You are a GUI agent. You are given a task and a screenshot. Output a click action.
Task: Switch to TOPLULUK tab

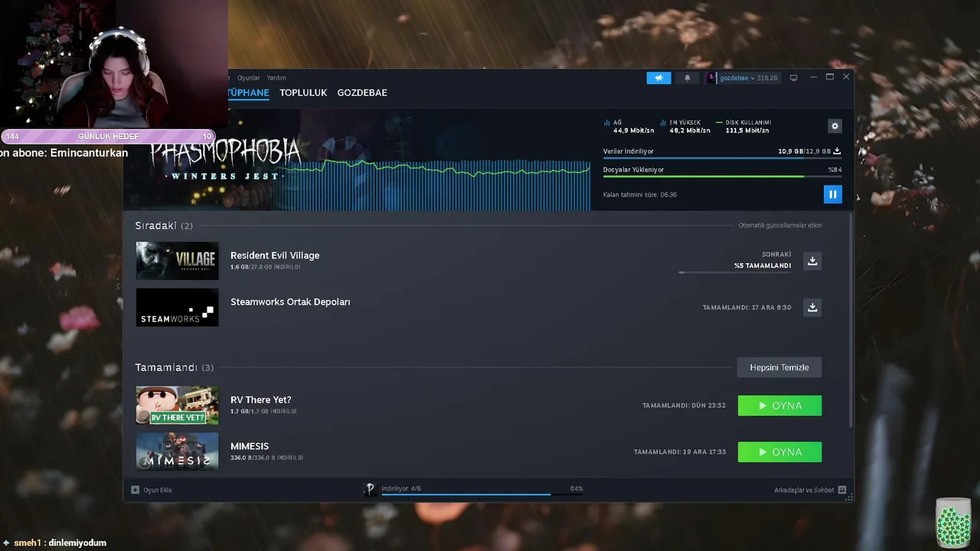[303, 93]
